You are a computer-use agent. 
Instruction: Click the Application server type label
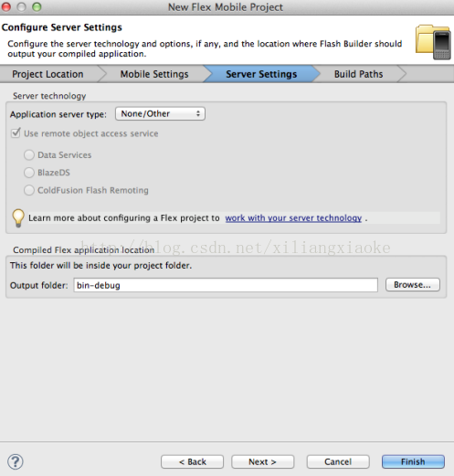click(x=58, y=114)
